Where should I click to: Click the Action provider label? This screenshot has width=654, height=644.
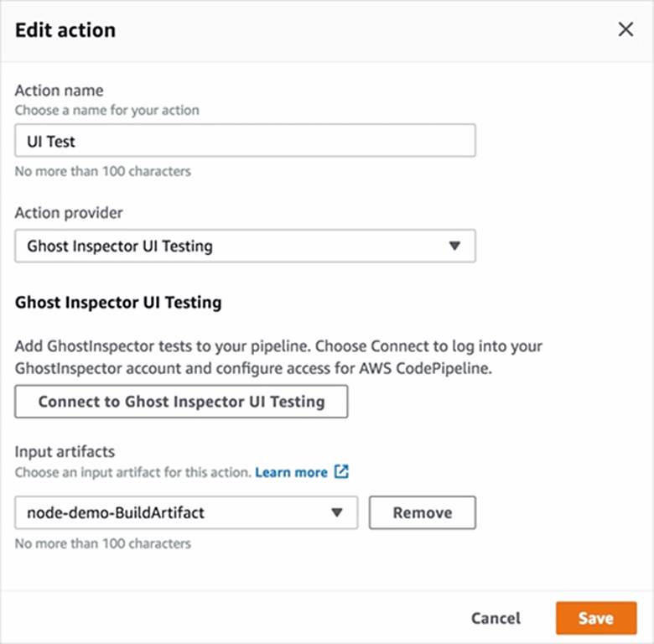[x=69, y=213]
